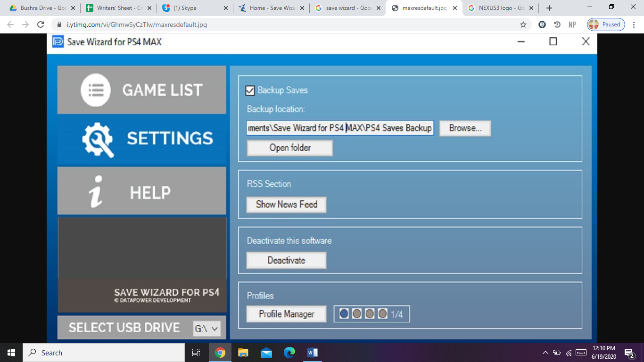Expand the USB drive G:\ dropdown

point(207,329)
